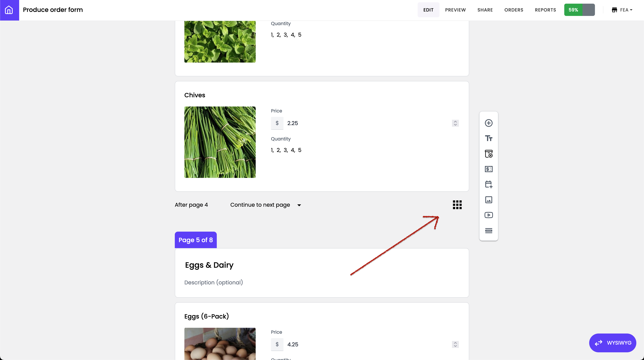Toggle the WYSIWYG mode switch
Viewport: 644px width, 360px height.
point(613,343)
